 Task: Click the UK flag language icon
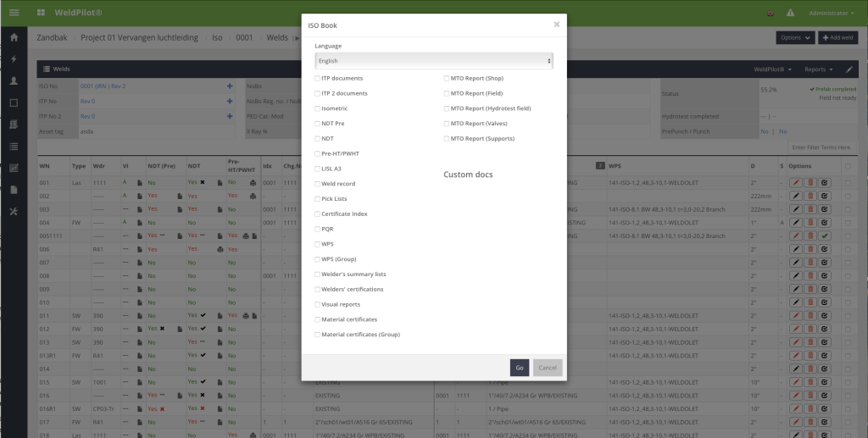point(769,14)
